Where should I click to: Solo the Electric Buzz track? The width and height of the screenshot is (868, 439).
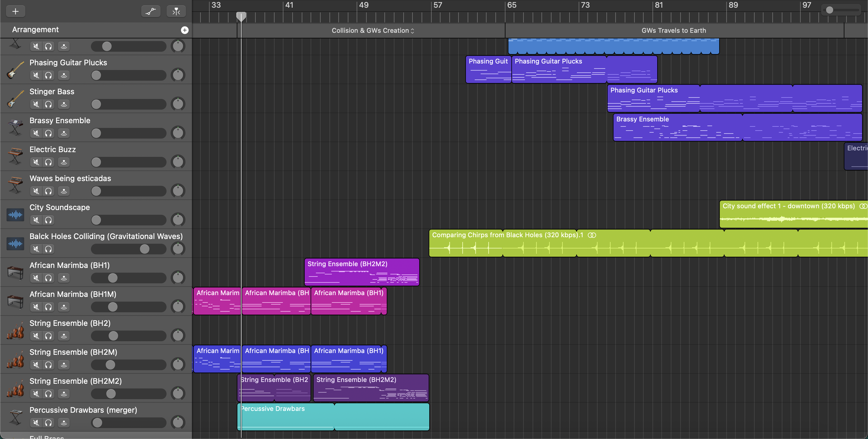coord(48,162)
